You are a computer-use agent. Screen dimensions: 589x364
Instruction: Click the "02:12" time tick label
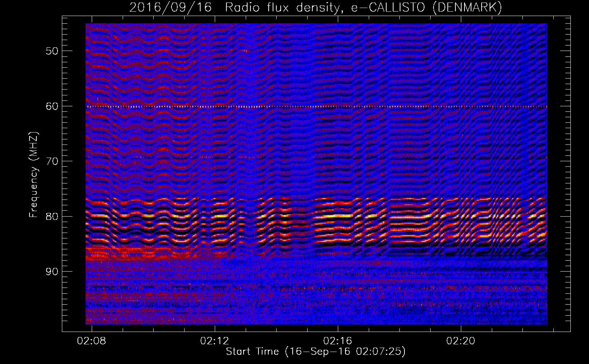click(x=215, y=341)
